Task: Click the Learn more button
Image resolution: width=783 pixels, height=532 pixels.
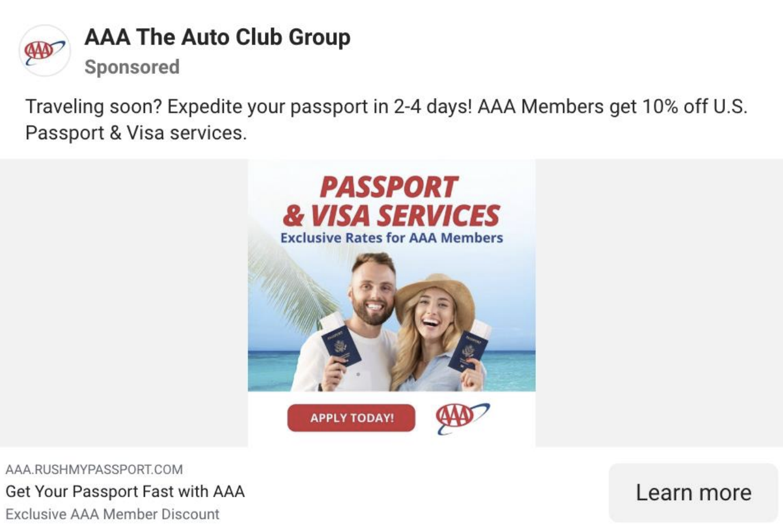Action: click(693, 493)
